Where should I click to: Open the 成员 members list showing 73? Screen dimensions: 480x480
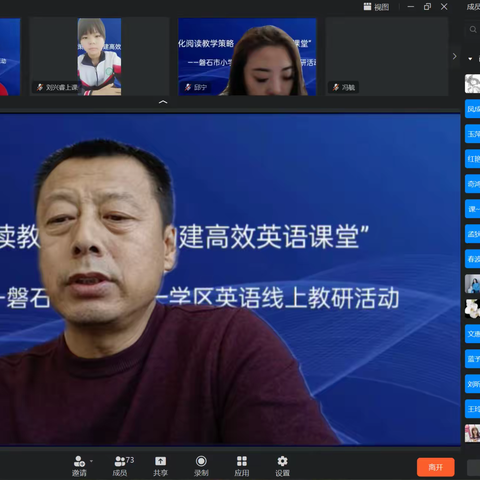click(123, 466)
